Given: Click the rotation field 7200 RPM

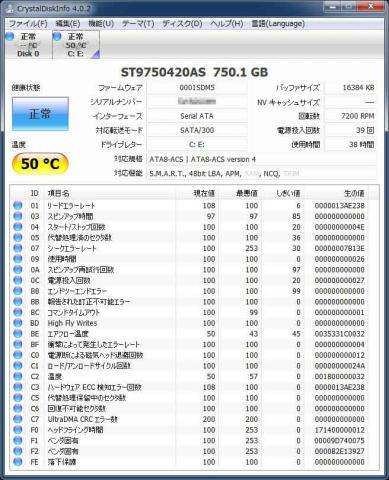Looking at the screenshot, I should click(350, 116).
